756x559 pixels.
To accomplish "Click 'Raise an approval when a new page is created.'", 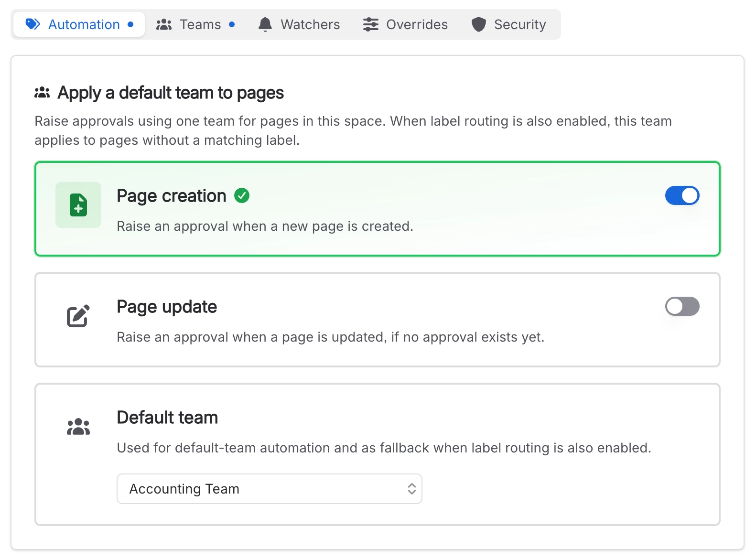I will tap(265, 226).
